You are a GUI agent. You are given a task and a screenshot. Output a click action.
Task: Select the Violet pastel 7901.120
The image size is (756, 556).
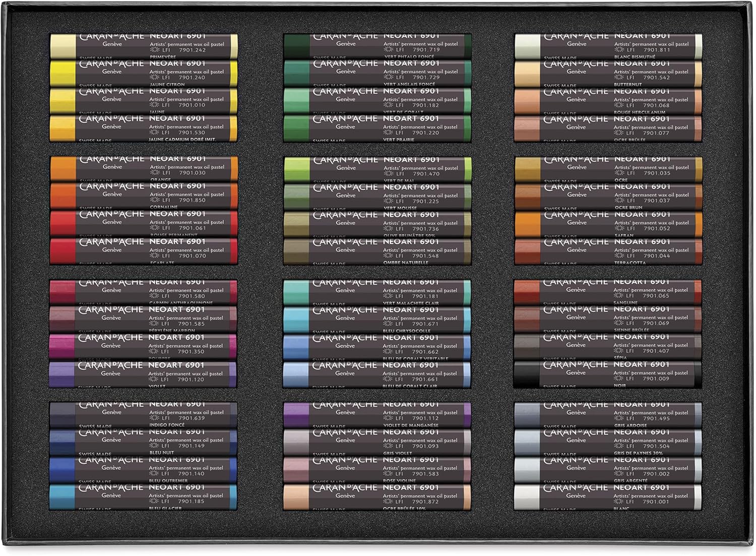(144, 374)
